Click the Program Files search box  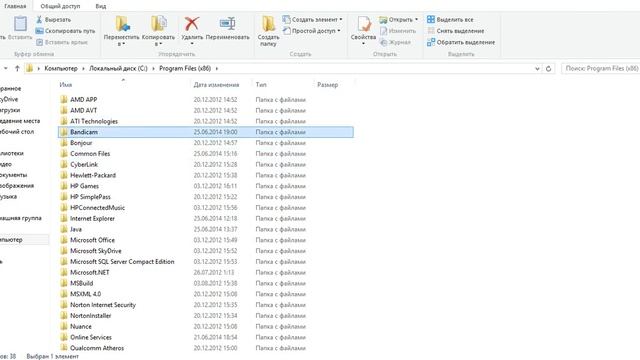pos(600,69)
